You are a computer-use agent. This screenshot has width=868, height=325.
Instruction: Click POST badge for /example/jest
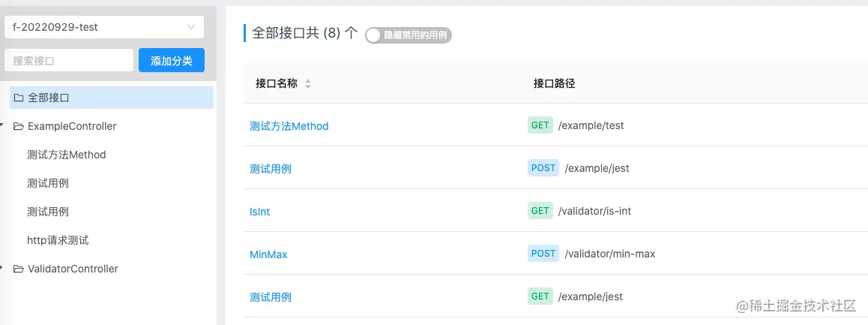click(x=543, y=168)
